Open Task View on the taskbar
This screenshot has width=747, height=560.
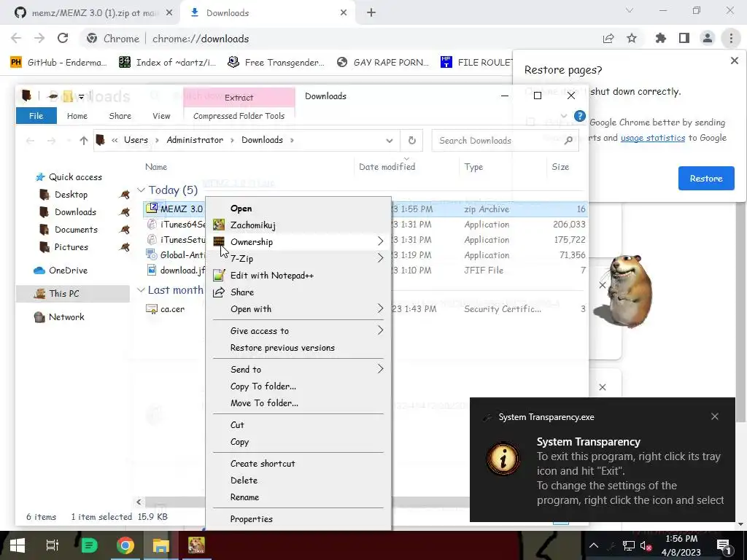52,545
